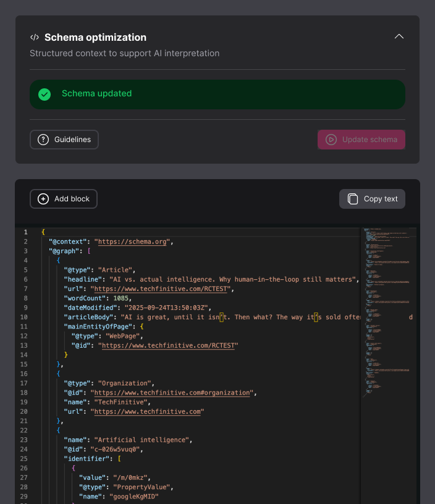
Task: Click the "googleKgMID" name value
Action: (134, 497)
